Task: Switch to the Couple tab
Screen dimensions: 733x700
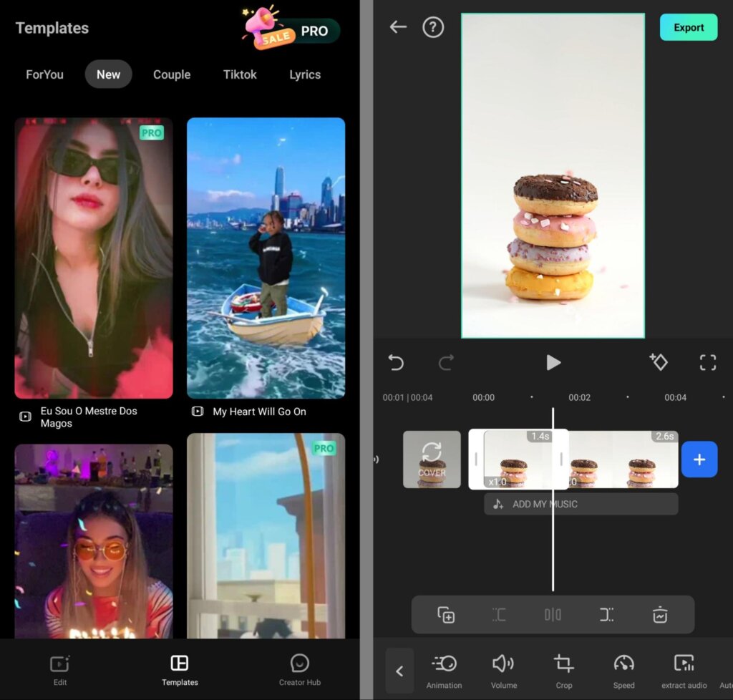Action: click(x=172, y=74)
